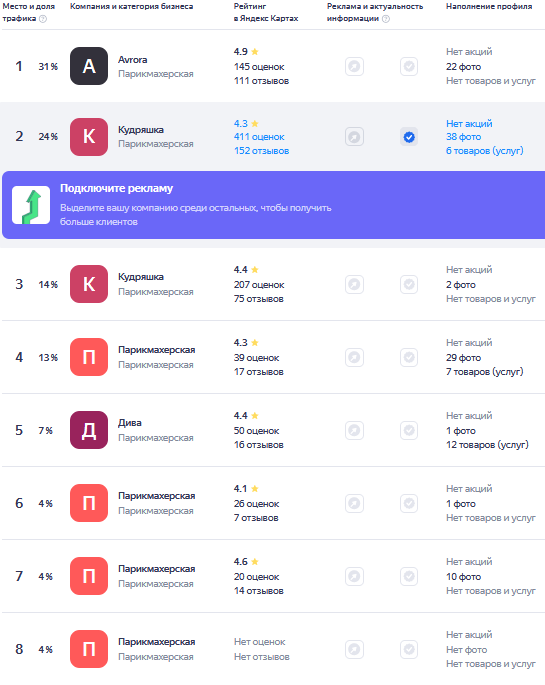545x685 pixels.
Task: Click the Парикмахерская avatar in row 8
Action: (x=89, y=649)
